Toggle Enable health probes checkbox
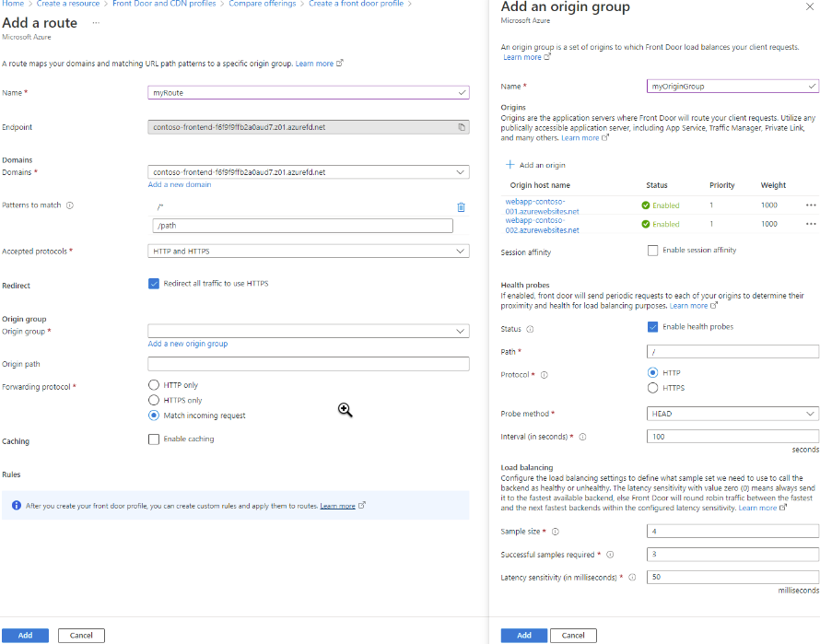Image resolution: width=820 pixels, height=644 pixels. click(652, 327)
